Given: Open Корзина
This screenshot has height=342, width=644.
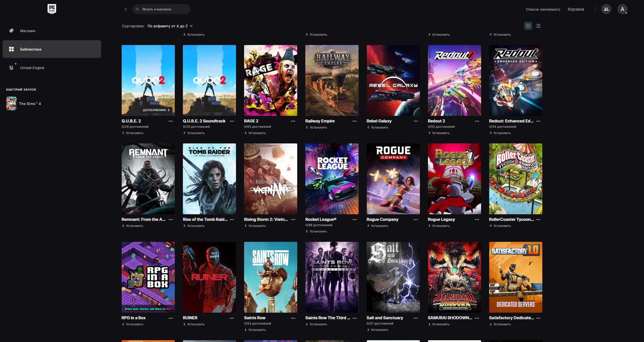Looking at the screenshot, I should (x=576, y=9).
